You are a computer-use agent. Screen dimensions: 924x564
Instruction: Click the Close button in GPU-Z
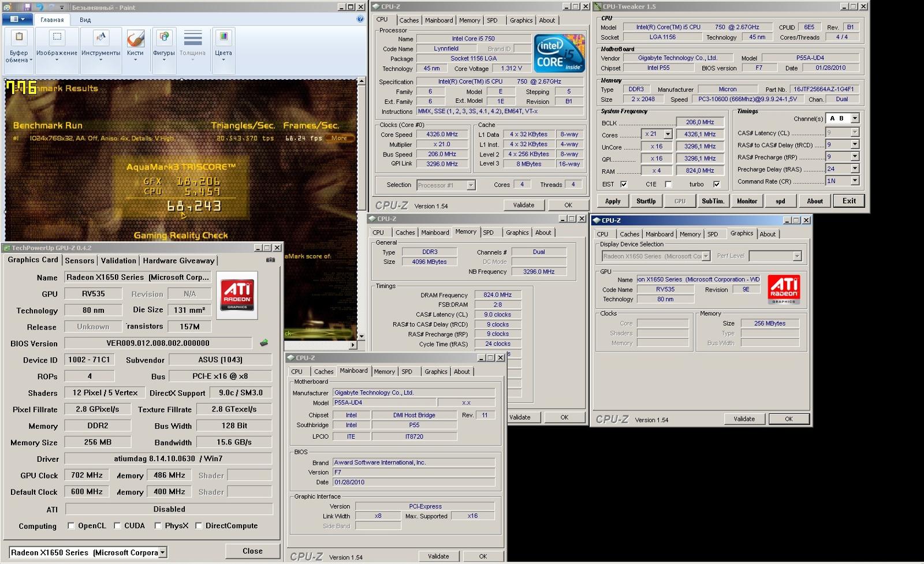[252, 551]
